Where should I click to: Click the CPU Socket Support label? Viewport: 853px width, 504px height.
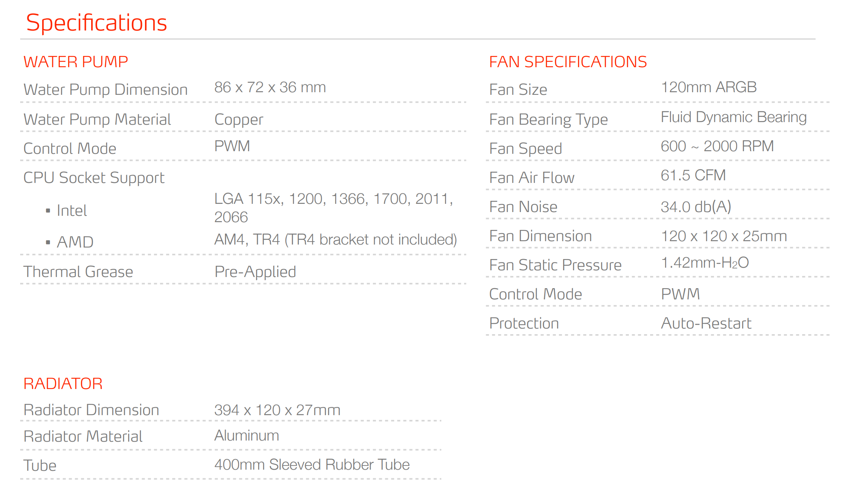point(94,178)
